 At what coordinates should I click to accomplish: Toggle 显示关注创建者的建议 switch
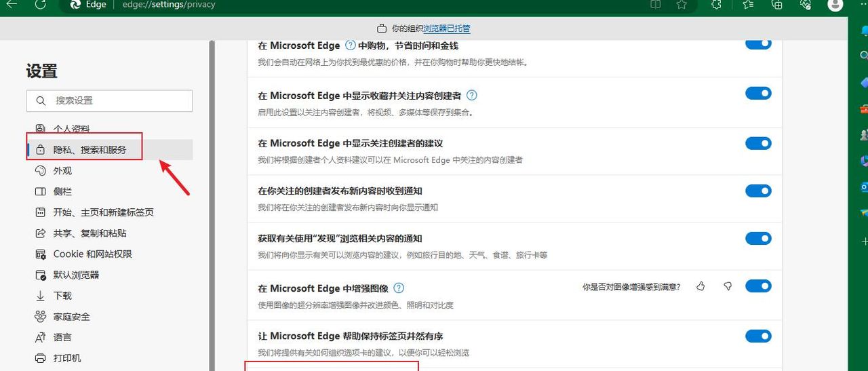(x=758, y=144)
